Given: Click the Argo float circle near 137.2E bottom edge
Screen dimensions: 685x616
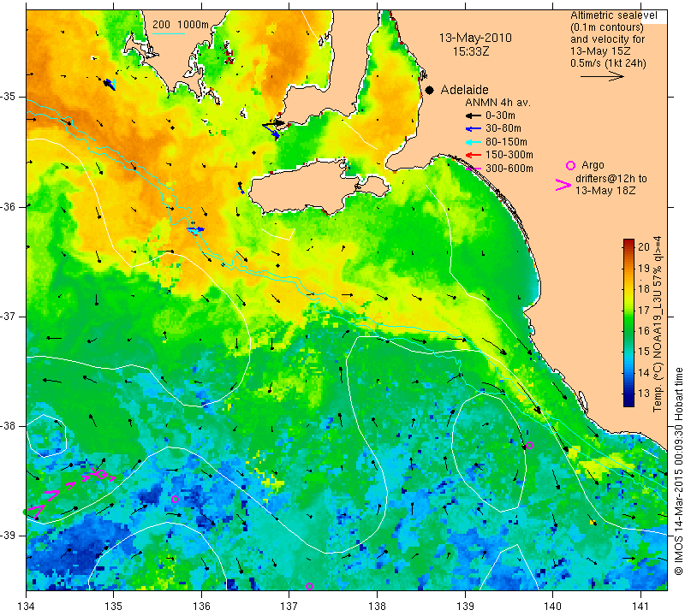Looking at the screenshot, I should 309,586.
